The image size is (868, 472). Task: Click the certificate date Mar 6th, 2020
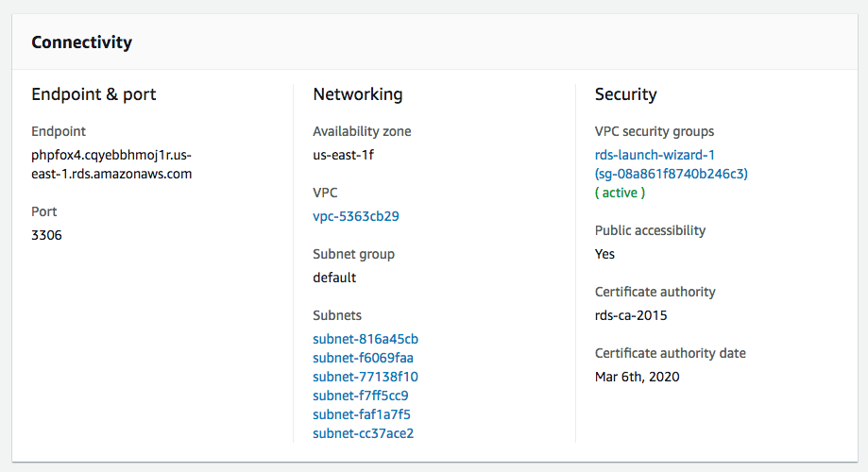[x=637, y=377]
